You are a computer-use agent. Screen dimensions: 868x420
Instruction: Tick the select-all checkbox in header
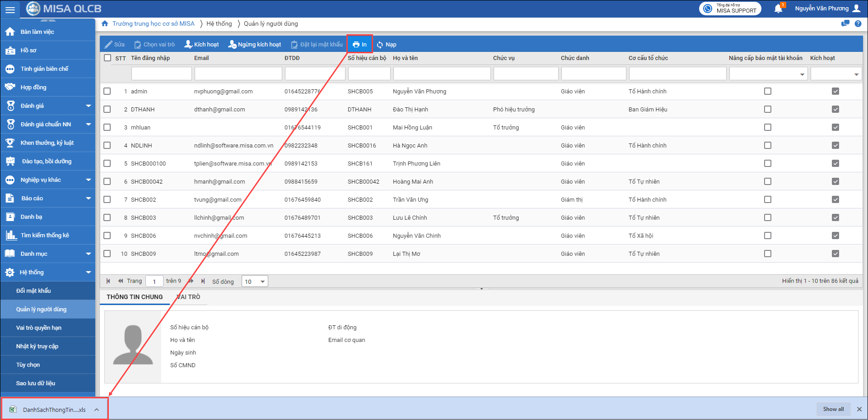click(107, 58)
